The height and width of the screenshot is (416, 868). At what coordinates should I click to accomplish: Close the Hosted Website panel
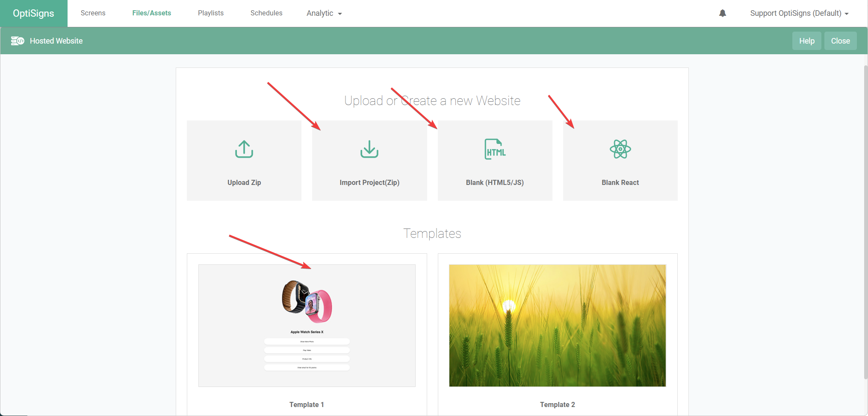(840, 41)
